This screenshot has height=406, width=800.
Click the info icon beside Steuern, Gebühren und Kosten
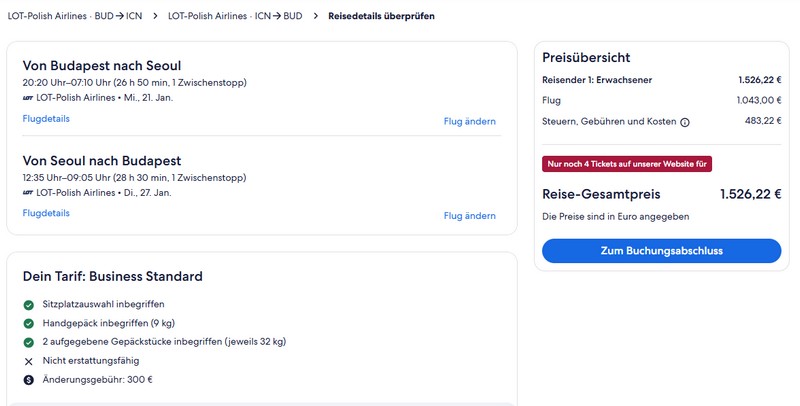(x=685, y=122)
